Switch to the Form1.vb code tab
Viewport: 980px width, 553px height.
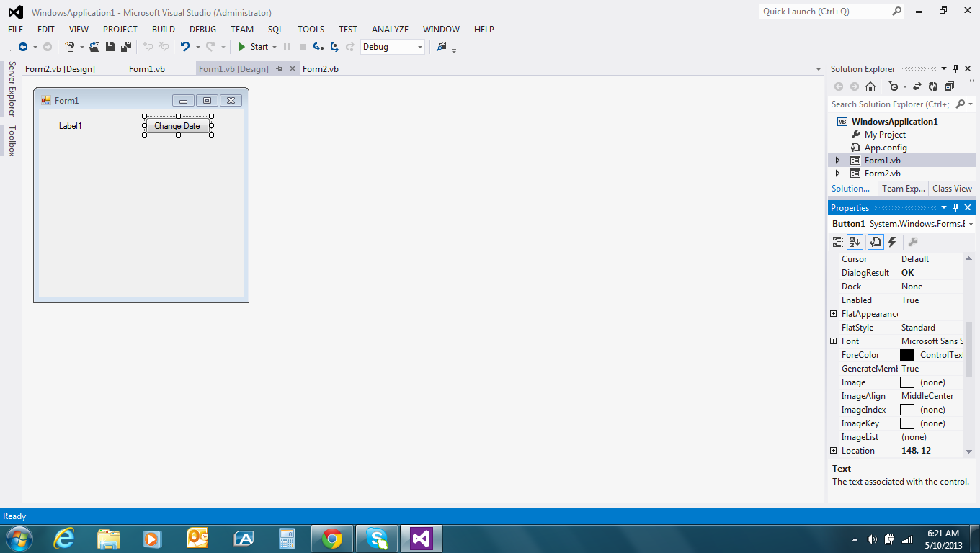[147, 69]
